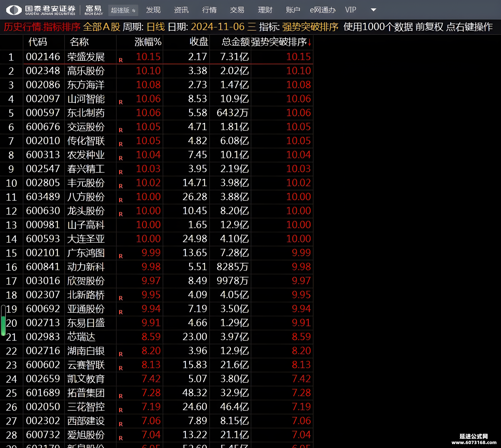The height and width of the screenshot is (448, 501).
Task: Click the Rich Easy 富易 logo
Action: tap(94, 10)
